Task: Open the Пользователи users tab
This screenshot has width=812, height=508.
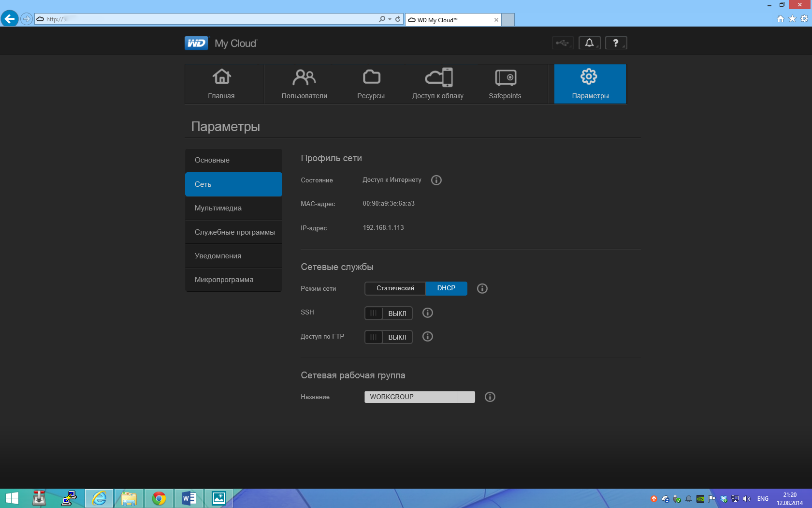Action: click(x=304, y=84)
